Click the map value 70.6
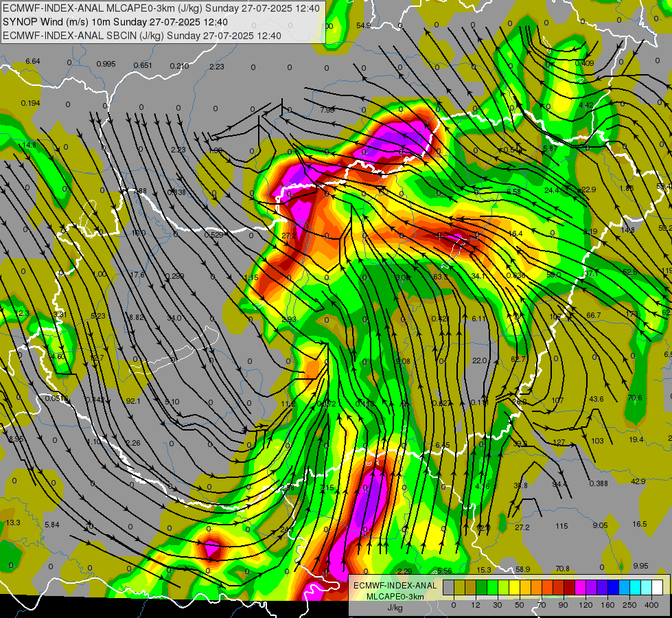 [634, 398]
